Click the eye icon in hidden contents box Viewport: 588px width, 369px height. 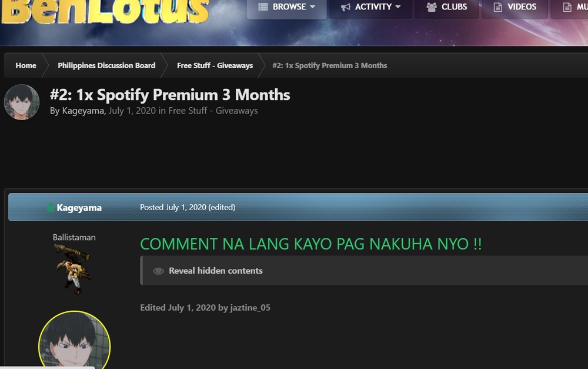pyautogui.click(x=158, y=271)
